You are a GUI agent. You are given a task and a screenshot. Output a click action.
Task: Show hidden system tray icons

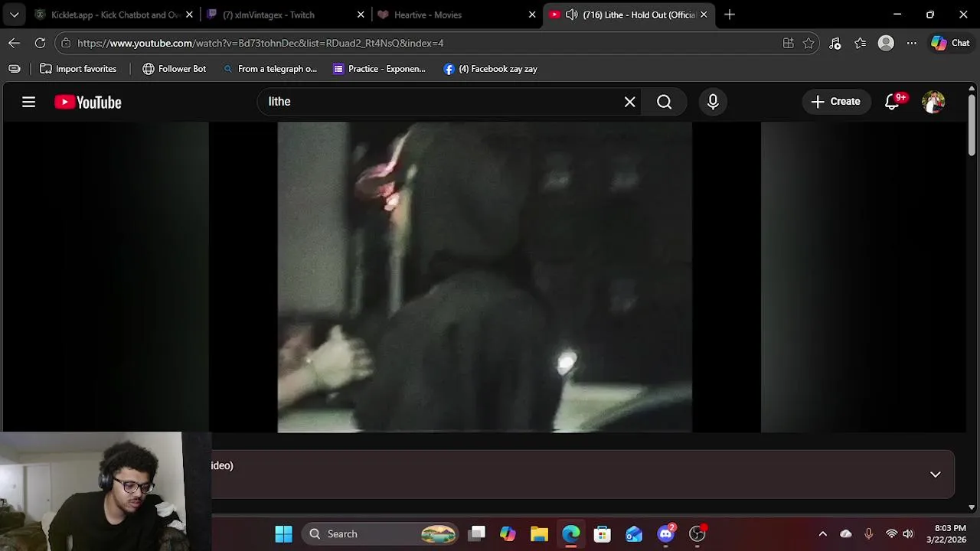[822, 534]
